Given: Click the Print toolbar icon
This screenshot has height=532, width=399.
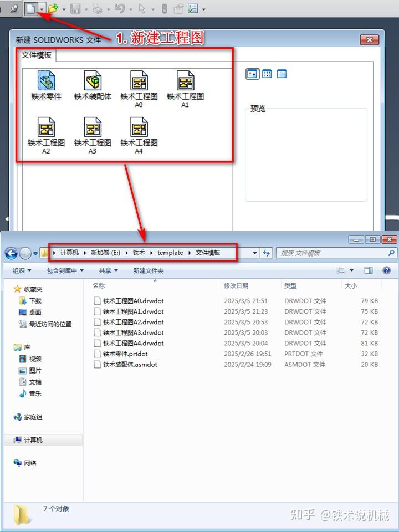Looking at the screenshot, I should (x=98, y=9).
